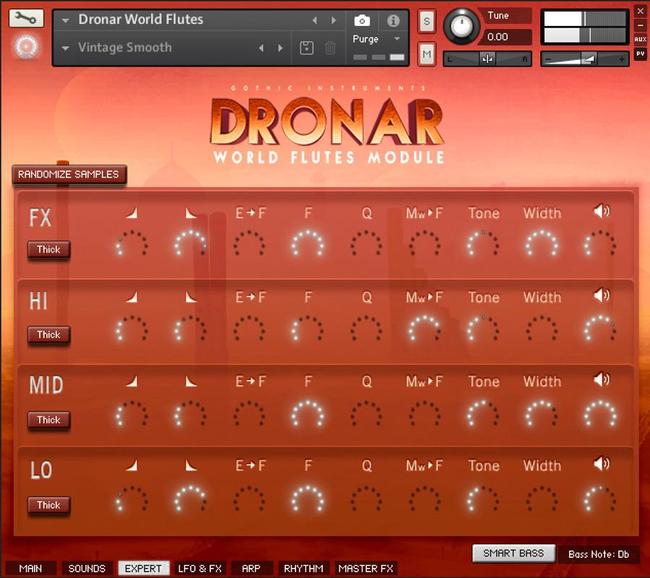
Task: Mute the instrument with M button
Action: (x=427, y=54)
